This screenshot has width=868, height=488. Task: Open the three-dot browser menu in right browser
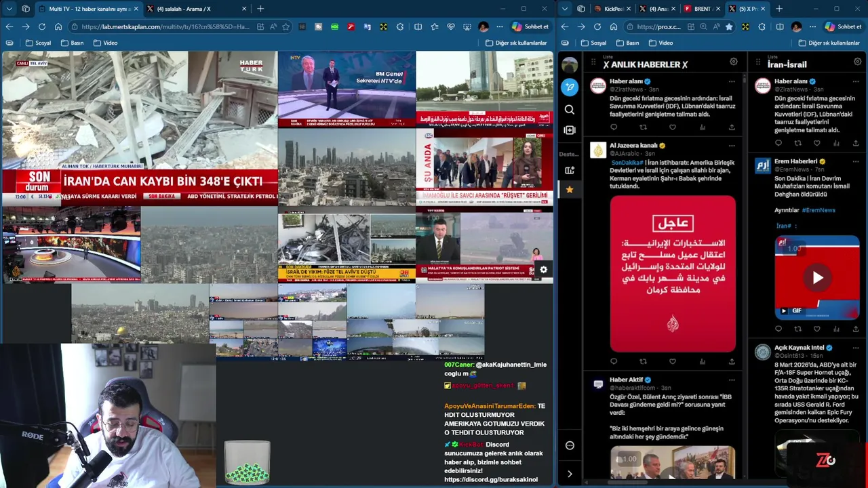(812, 26)
